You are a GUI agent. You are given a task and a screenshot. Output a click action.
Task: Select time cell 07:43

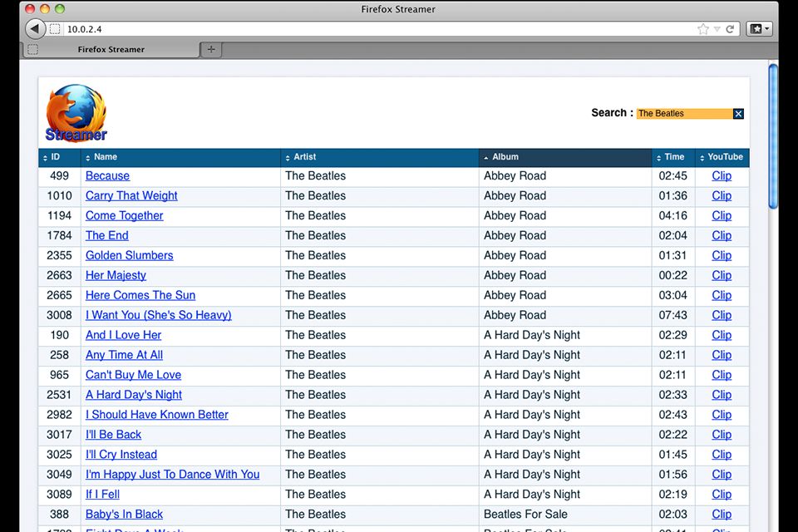click(673, 315)
